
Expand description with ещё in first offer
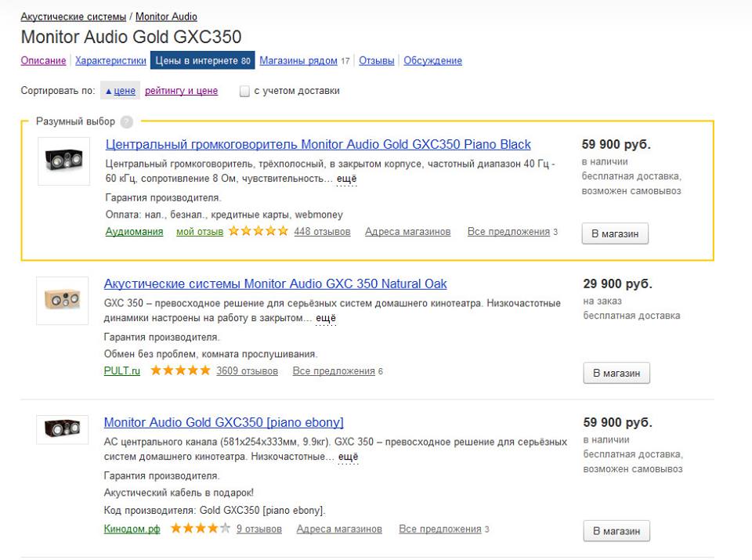tap(346, 179)
